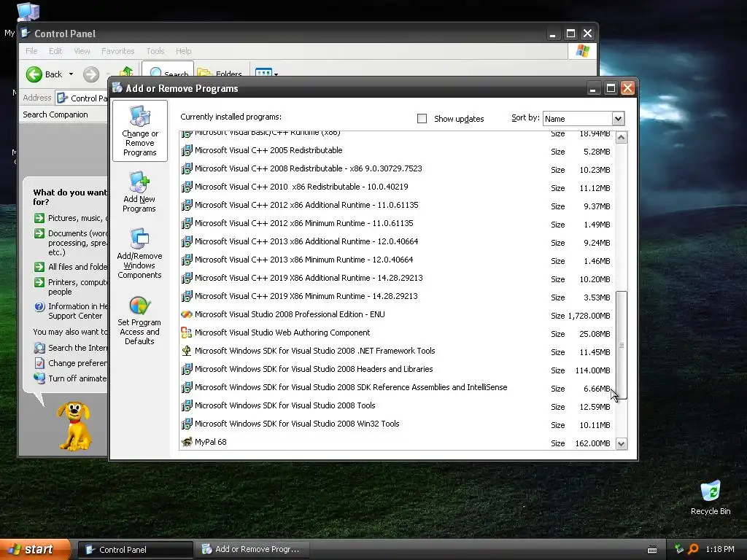Viewport: 747px width, 560px height.
Task: Click Pictures, music search link
Action: coord(71,218)
